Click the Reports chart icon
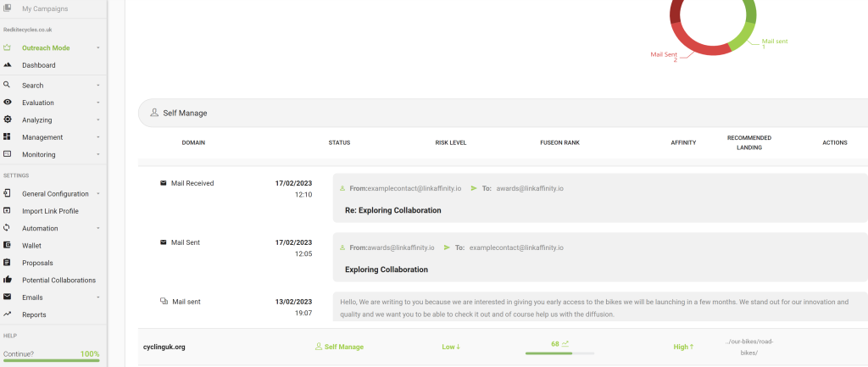Screen dimensions: 868x367 [x=8, y=314]
